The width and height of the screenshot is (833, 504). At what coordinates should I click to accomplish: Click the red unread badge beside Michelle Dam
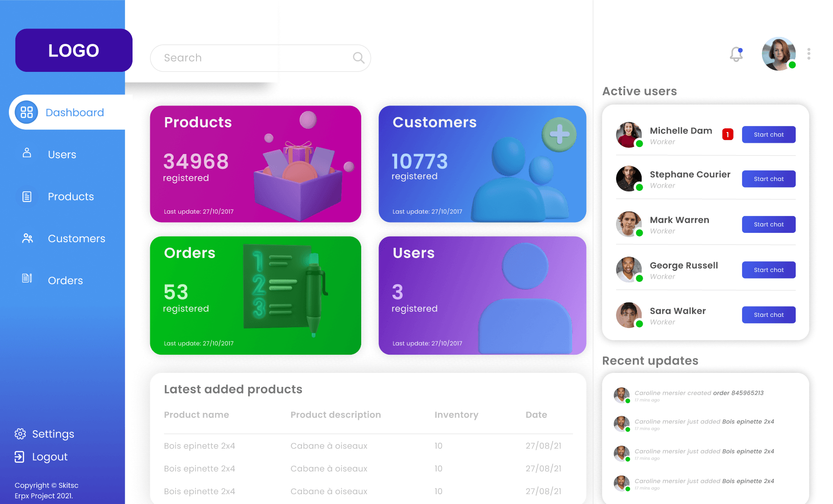click(x=728, y=134)
